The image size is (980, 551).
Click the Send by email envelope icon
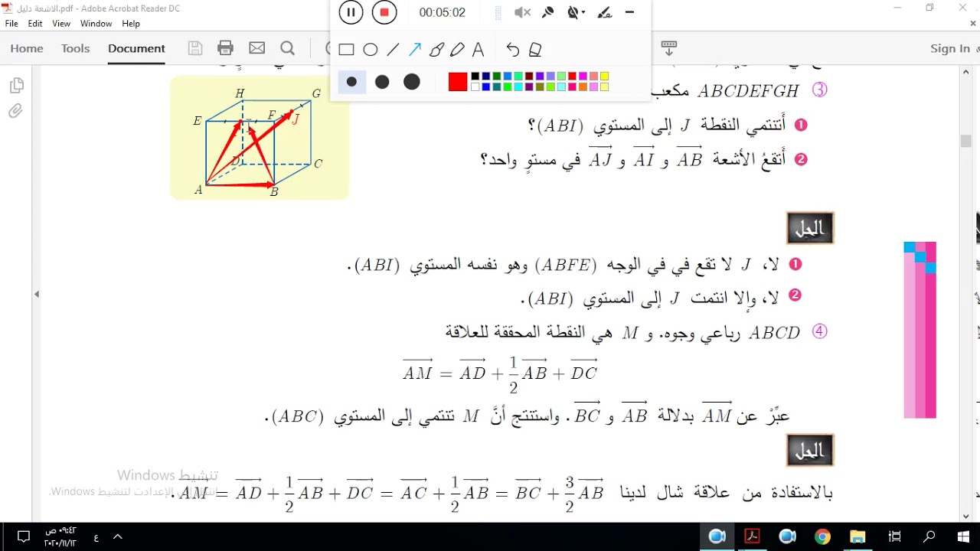(x=257, y=48)
